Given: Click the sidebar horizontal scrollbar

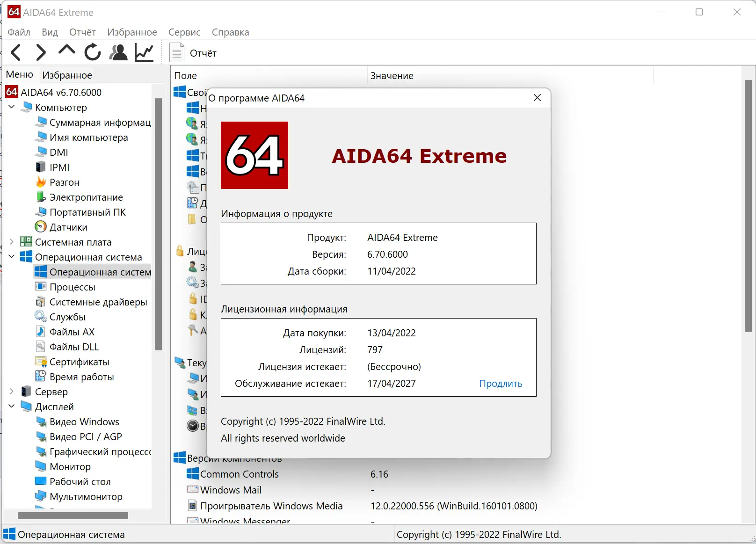Looking at the screenshot, I should [73, 515].
